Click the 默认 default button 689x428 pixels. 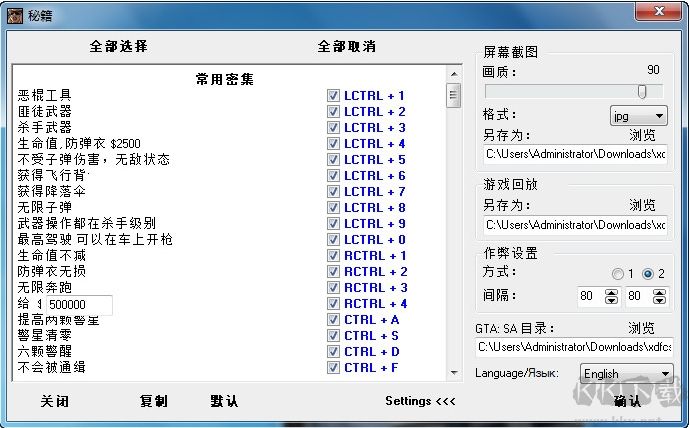[224, 401]
